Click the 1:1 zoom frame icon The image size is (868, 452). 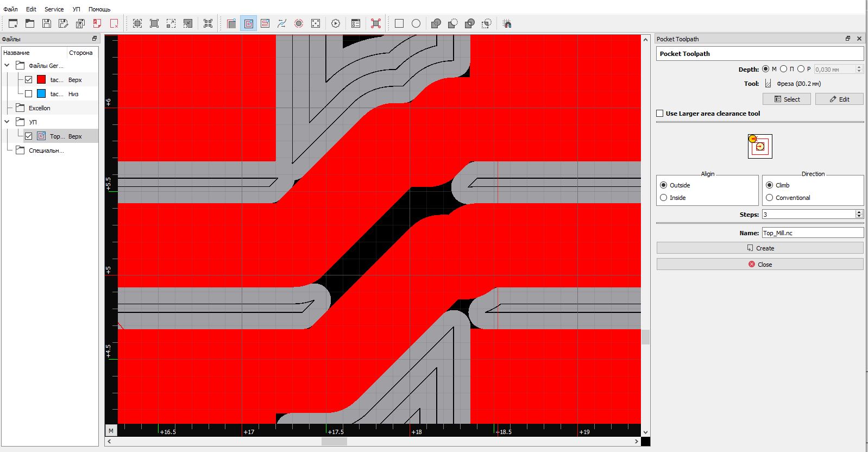click(x=154, y=23)
